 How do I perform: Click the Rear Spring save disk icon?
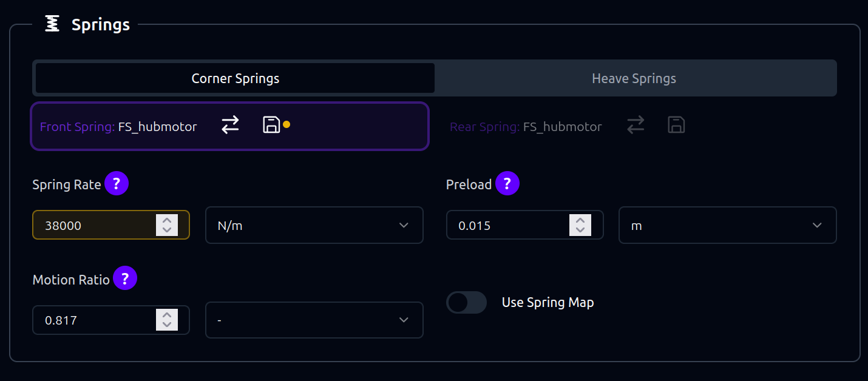point(676,126)
